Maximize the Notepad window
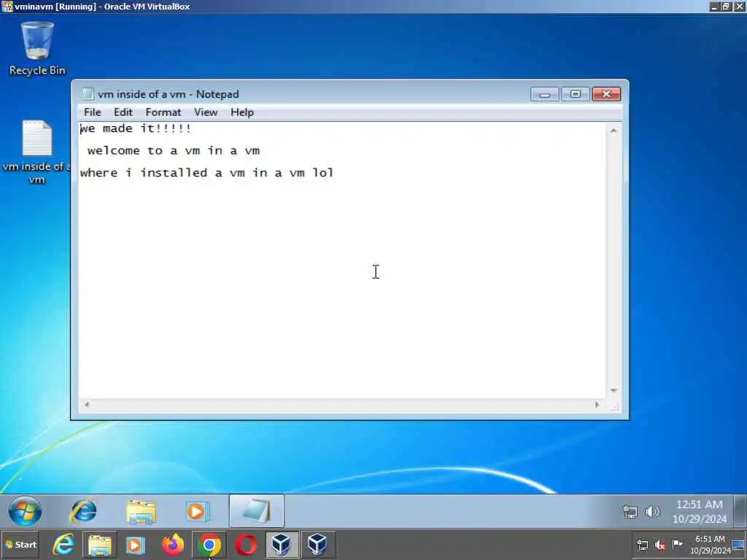The width and height of the screenshot is (747, 560). pyautogui.click(x=576, y=94)
